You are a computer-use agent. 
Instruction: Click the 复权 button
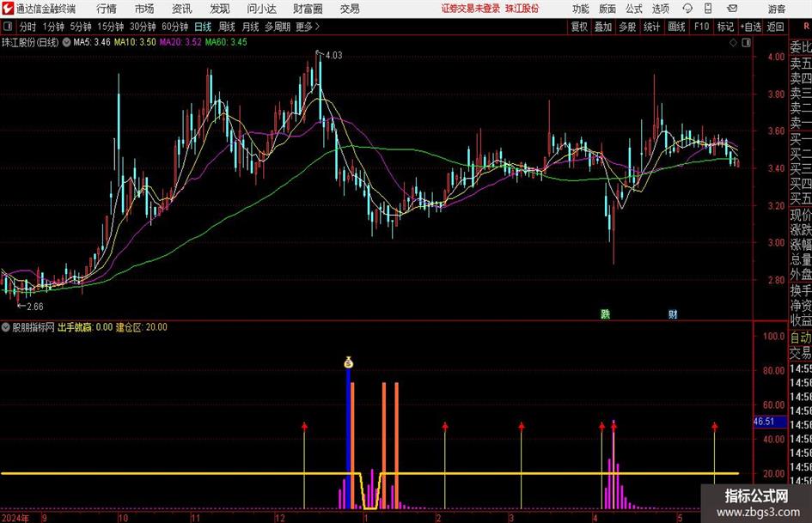(x=579, y=27)
